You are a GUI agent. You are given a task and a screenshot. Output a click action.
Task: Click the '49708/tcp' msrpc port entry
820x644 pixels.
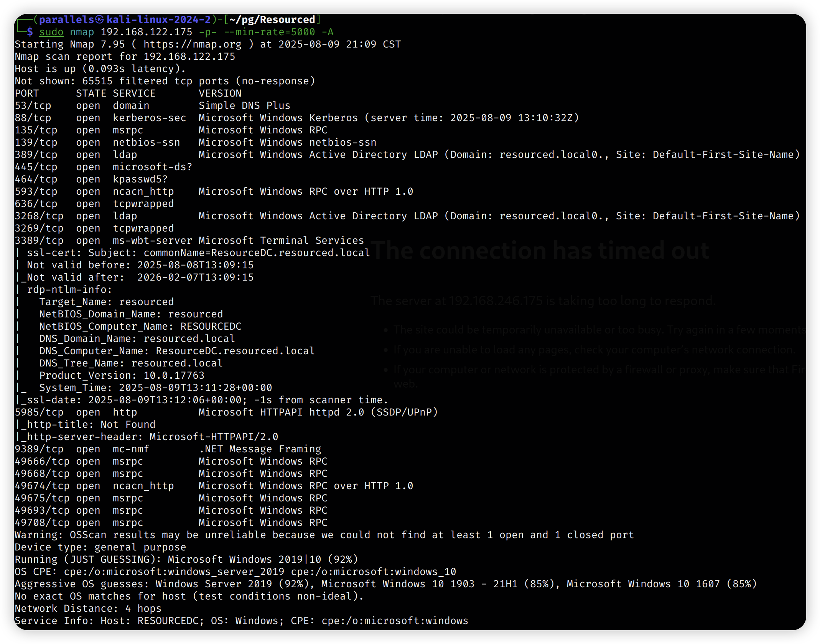[42, 523]
